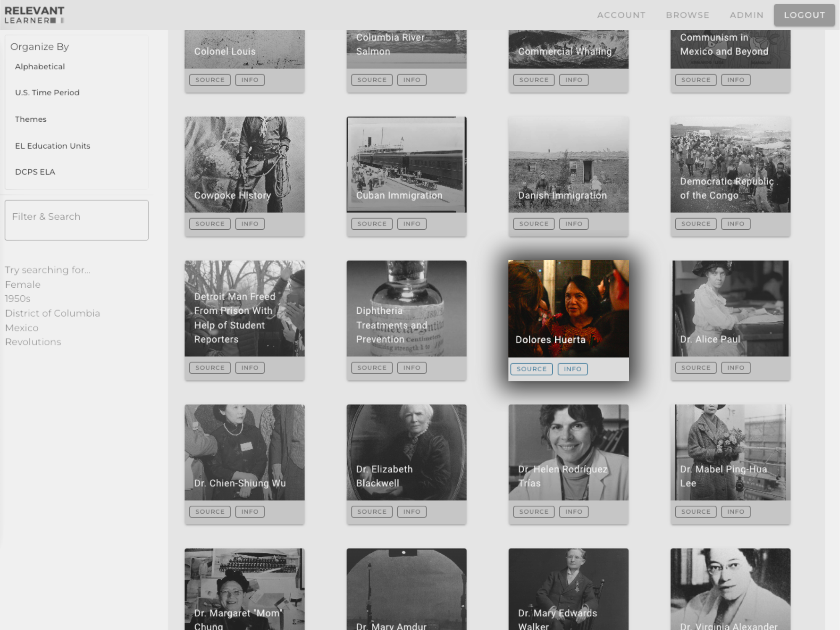Click Info button on Dr. Alice Paul

pos(735,367)
